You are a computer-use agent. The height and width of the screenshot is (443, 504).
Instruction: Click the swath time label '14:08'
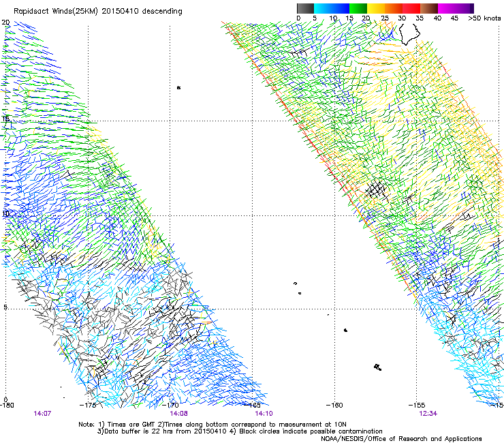pyautogui.click(x=178, y=414)
